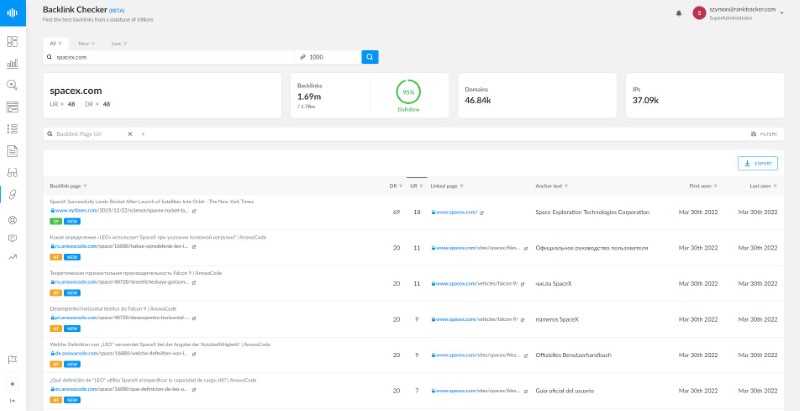Open the es.answacode.com backlink URL

[x=120, y=389]
